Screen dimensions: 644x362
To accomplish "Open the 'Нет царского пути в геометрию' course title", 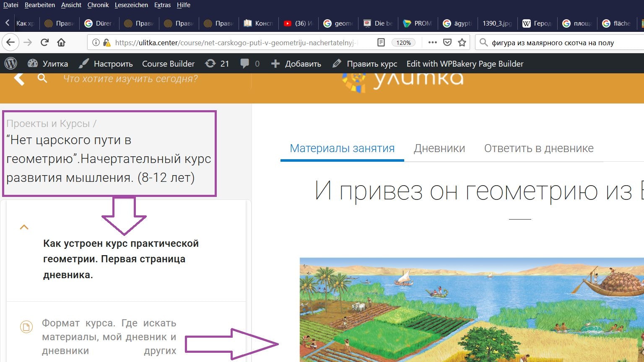I will tap(109, 159).
